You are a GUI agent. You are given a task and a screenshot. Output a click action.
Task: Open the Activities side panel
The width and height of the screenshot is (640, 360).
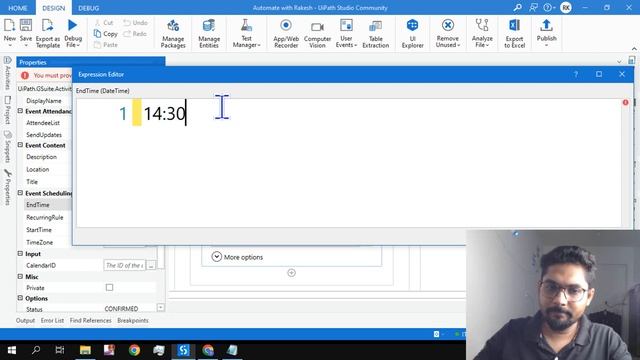click(7, 73)
